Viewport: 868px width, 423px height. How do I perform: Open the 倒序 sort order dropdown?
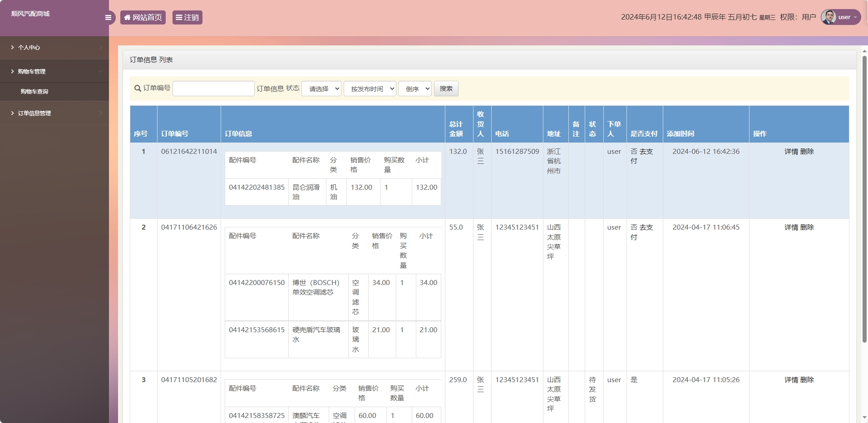point(414,89)
